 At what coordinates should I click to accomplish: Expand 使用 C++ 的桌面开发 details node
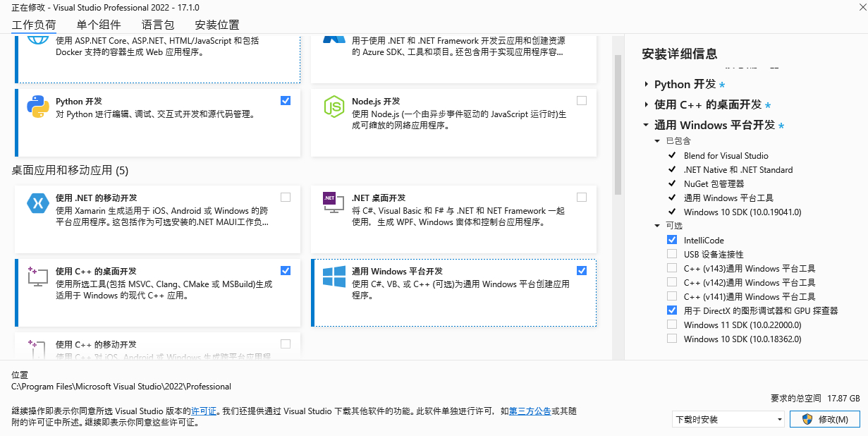tap(646, 104)
